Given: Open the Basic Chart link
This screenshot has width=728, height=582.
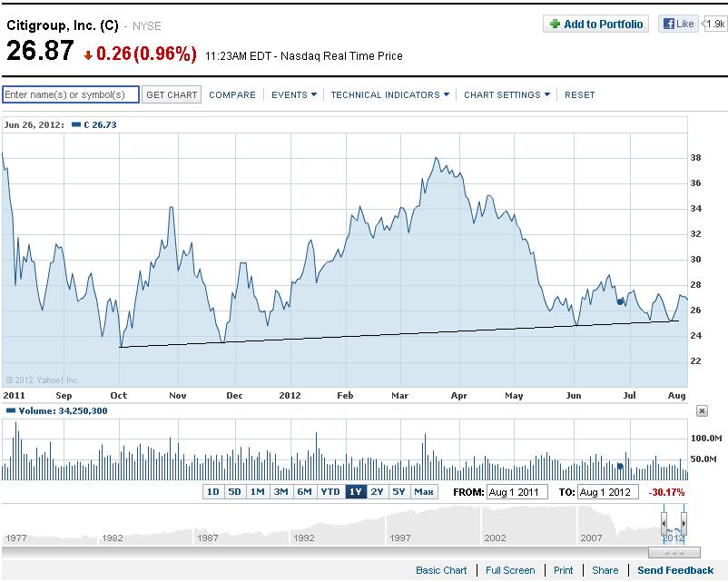Looking at the screenshot, I should point(441,570).
